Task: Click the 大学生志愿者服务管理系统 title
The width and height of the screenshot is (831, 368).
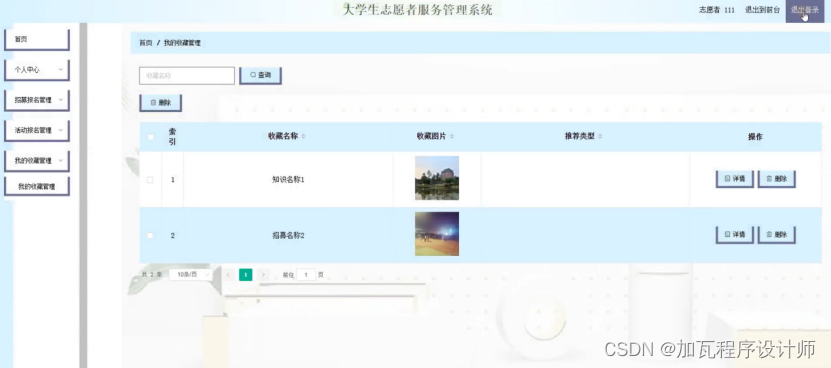Action: point(418,10)
